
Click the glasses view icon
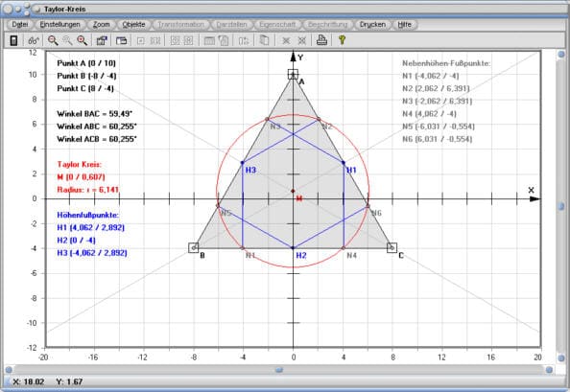click(34, 40)
